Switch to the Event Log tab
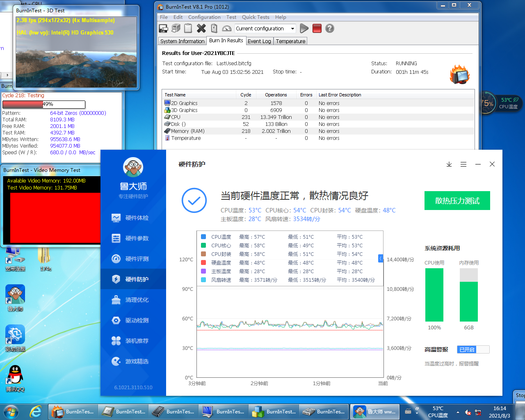The width and height of the screenshot is (525, 420). click(x=260, y=41)
